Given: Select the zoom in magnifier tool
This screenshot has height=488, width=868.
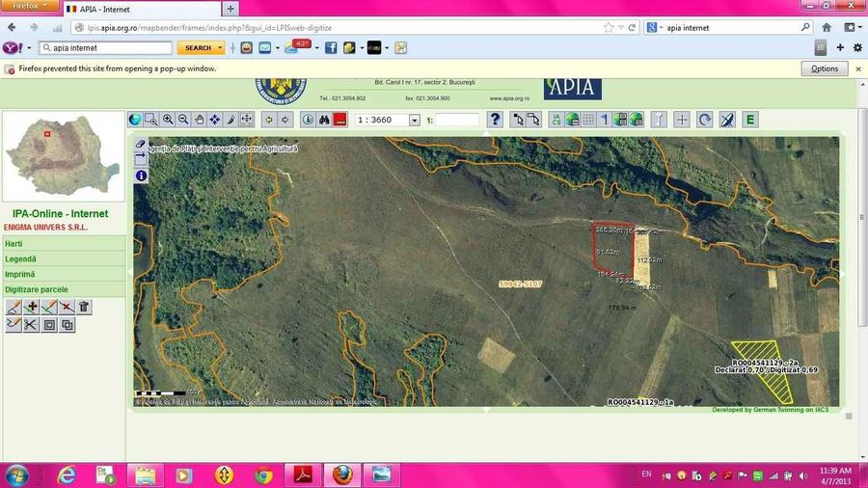Looking at the screenshot, I should [x=168, y=120].
